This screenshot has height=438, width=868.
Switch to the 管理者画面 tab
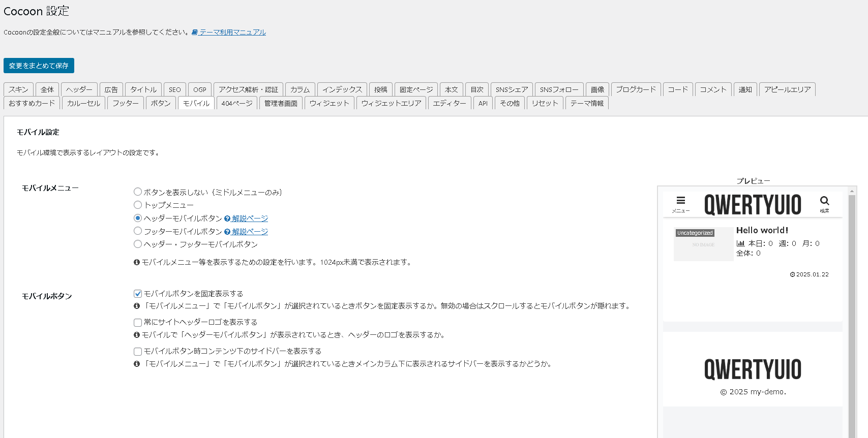[281, 103]
